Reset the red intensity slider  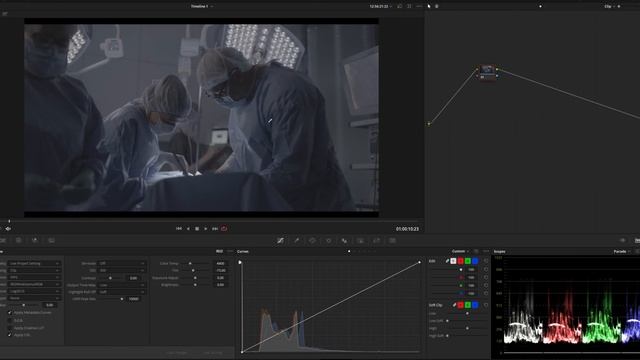point(486,278)
